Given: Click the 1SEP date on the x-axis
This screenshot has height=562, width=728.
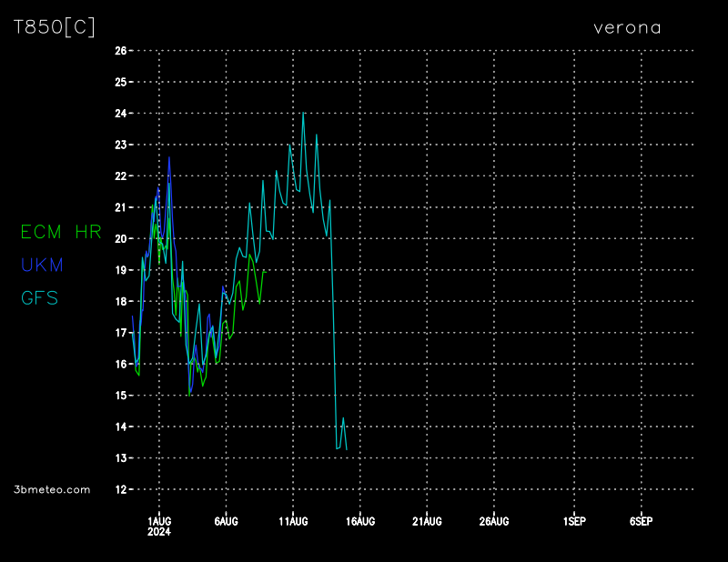Looking at the screenshot, I should 574,521.
